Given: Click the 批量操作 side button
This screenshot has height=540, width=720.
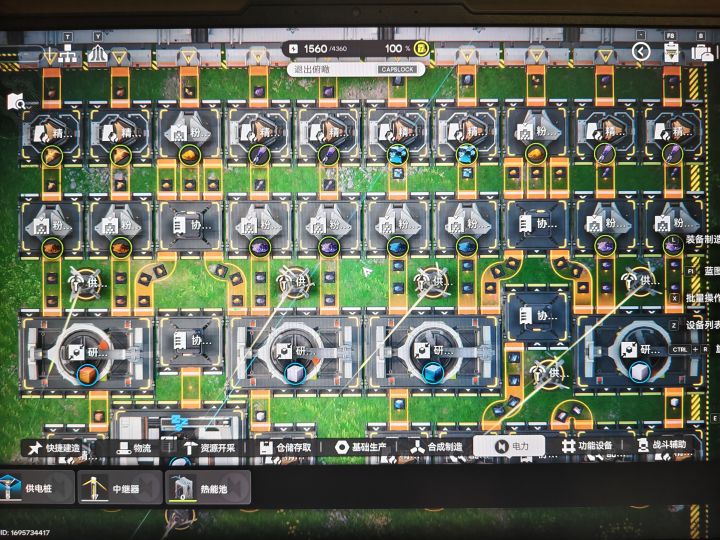Looking at the screenshot, I should (x=697, y=298).
